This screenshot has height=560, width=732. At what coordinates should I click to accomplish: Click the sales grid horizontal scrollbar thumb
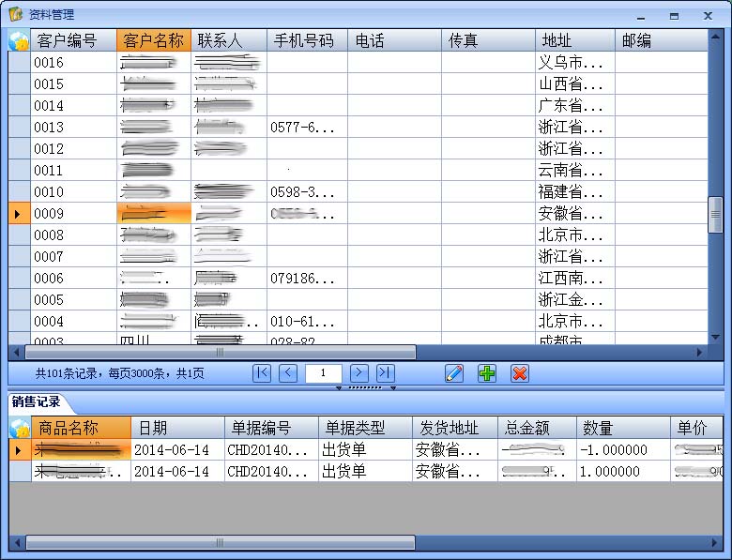[x=221, y=543]
